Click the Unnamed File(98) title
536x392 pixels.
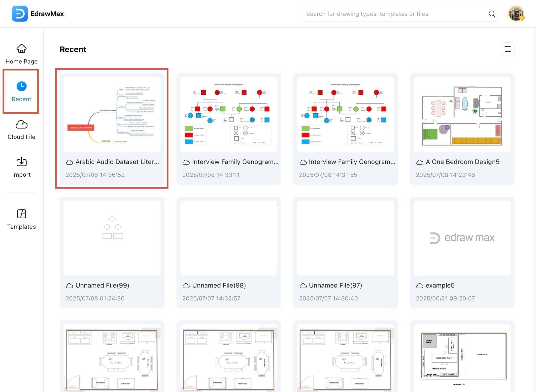[x=219, y=285]
